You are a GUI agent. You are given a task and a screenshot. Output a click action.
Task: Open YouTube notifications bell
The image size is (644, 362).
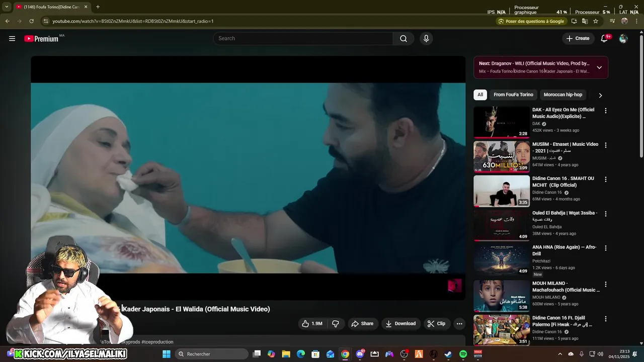(605, 39)
